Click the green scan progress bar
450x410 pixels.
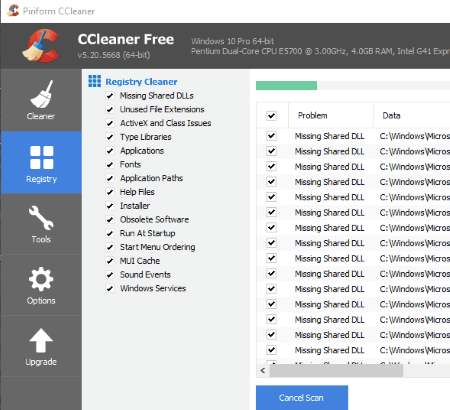tap(286, 86)
